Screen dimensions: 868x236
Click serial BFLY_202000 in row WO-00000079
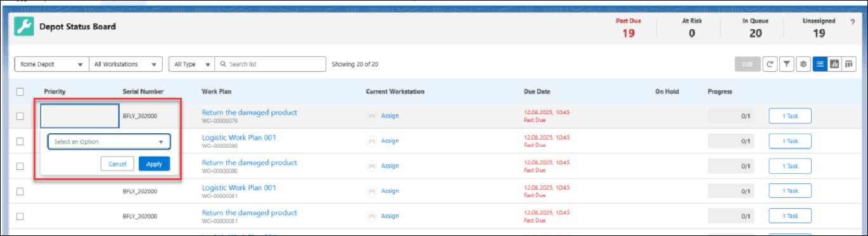[x=140, y=116]
